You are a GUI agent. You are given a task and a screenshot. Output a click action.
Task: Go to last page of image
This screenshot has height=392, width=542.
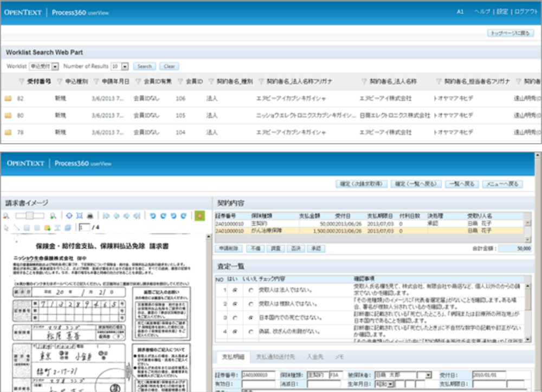click(137, 216)
